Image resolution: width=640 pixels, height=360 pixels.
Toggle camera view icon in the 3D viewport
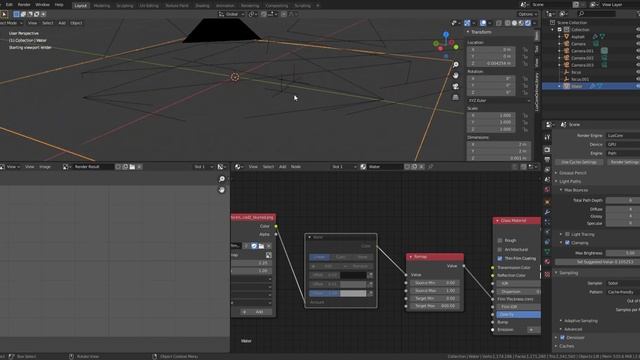click(x=456, y=87)
